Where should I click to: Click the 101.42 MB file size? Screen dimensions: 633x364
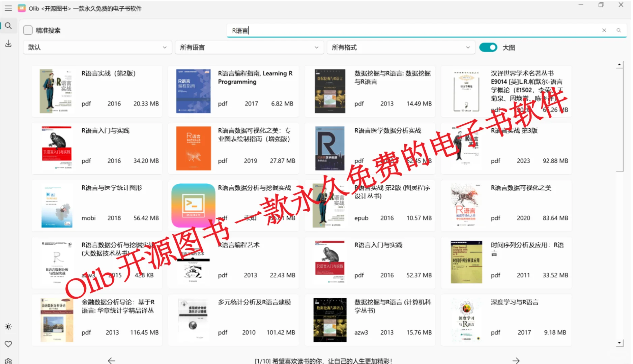pos(281,333)
